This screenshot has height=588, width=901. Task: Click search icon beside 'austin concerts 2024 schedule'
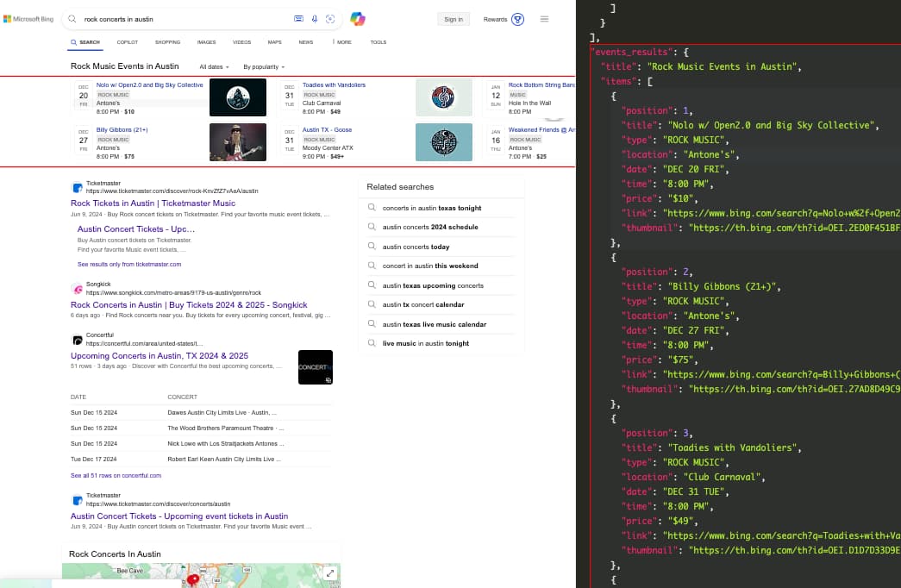point(372,227)
